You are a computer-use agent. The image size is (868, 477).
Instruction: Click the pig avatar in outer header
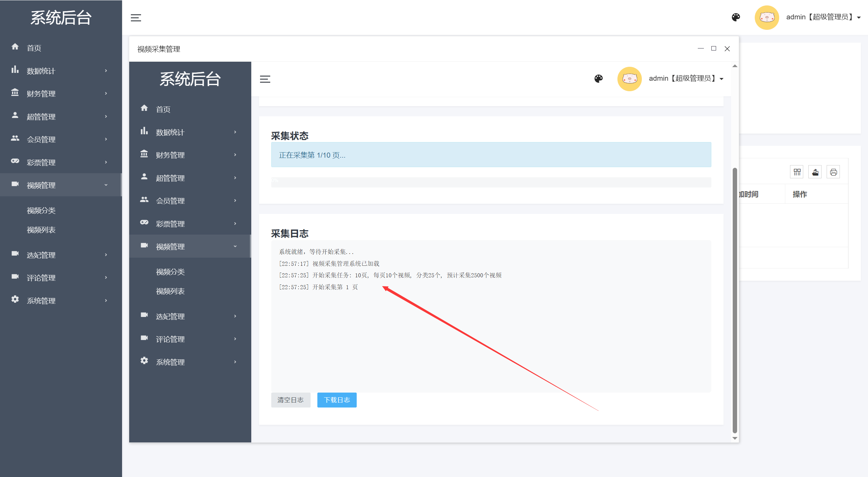[x=767, y=17]
